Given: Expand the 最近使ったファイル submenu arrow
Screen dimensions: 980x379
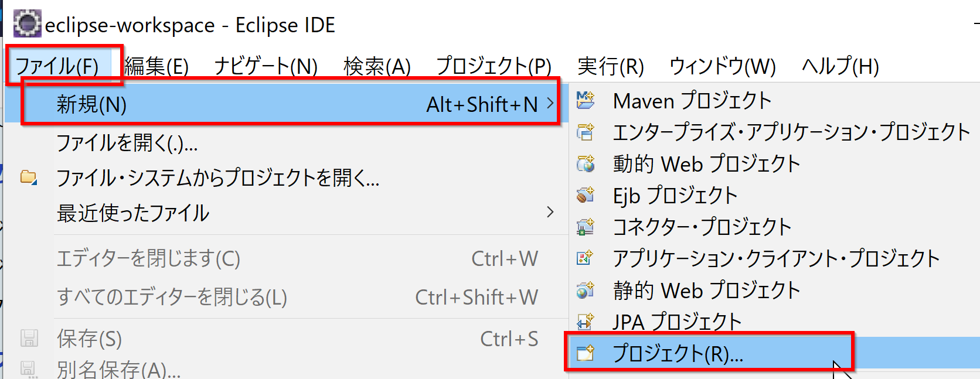Looking at the screenshot, I should [550, 212].
